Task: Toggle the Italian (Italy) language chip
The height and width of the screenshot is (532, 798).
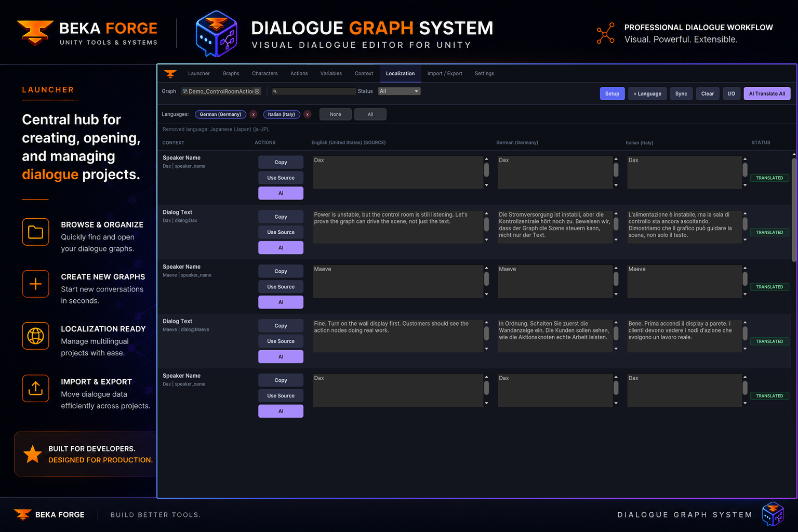Action: 282,114
